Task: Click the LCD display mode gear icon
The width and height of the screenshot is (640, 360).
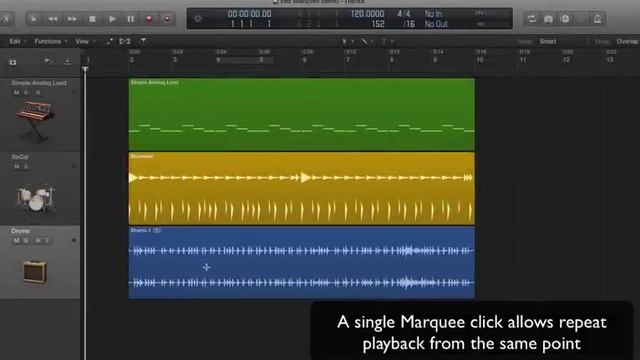Action: coord(198,19)
